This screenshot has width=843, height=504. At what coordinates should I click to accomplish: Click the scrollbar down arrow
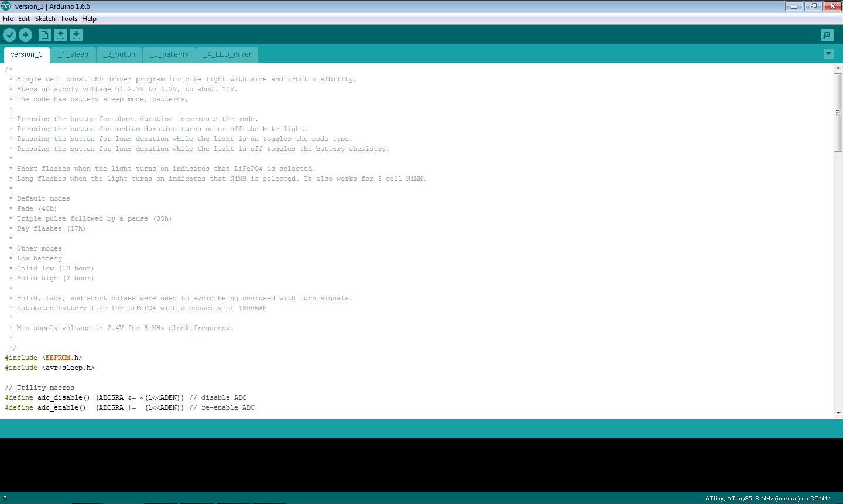pyautogui.click(x=838, y=413)
